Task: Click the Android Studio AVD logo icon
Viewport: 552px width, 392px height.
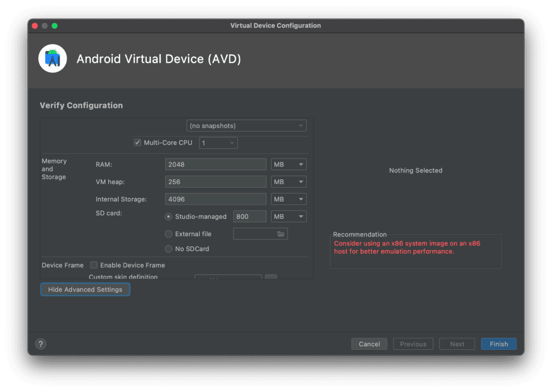Action: (x=52, y=58)
